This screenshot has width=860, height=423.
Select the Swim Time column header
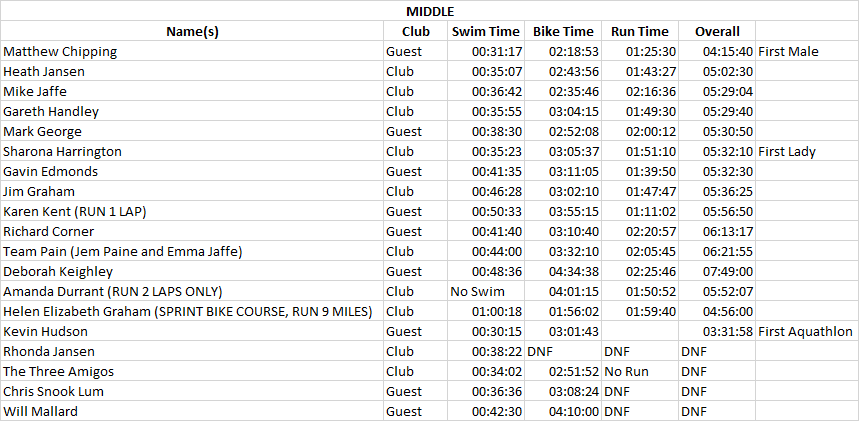(485, 31)
